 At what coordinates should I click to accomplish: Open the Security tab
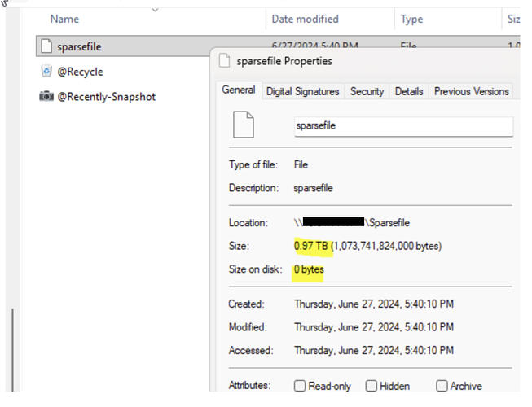[367, 92]
